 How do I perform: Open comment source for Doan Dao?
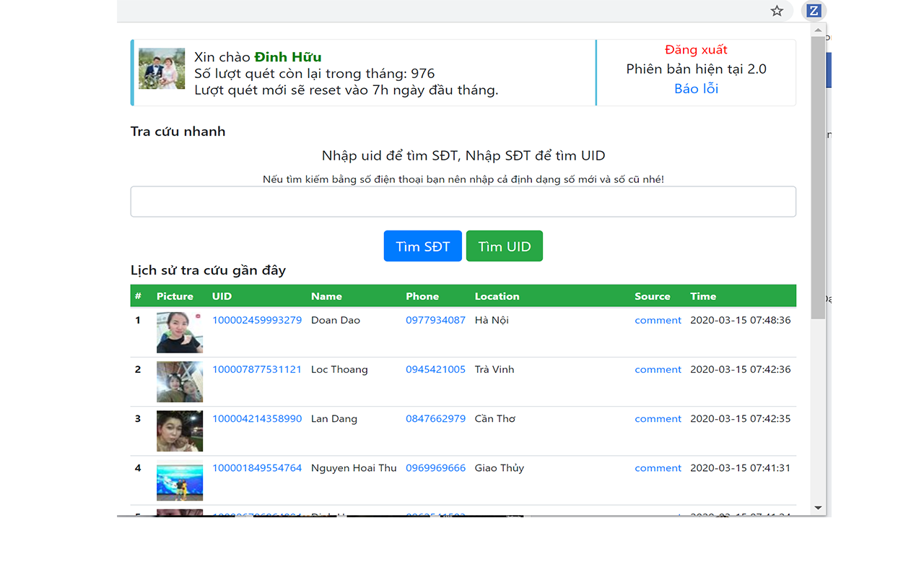point(658,320)
